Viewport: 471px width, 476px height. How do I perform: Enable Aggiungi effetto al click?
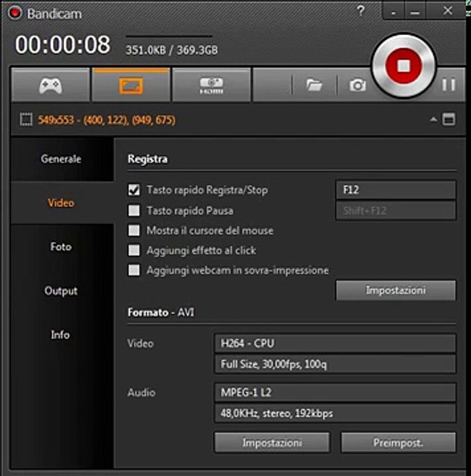tap(134, 251)
